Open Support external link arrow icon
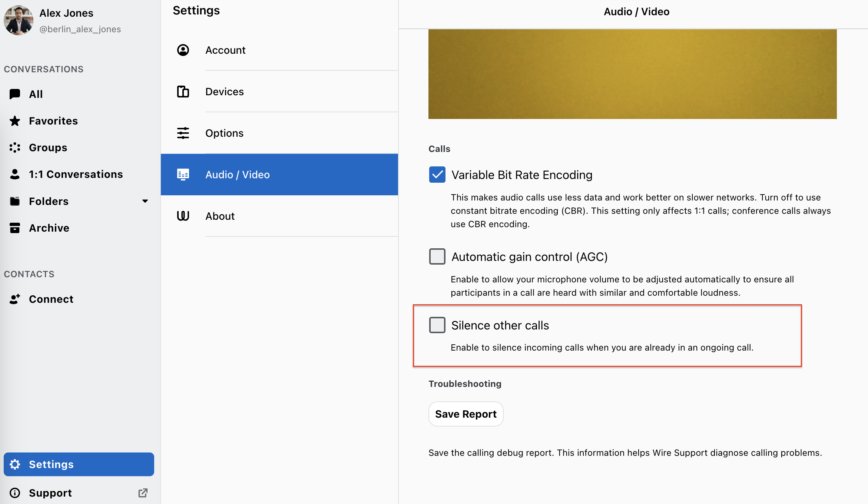Screen dimensions: 868x504 point(143,493)
